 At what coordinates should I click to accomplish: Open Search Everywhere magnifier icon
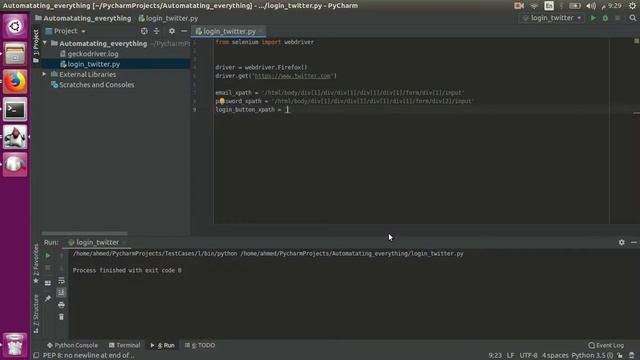[x=633, y=18]
